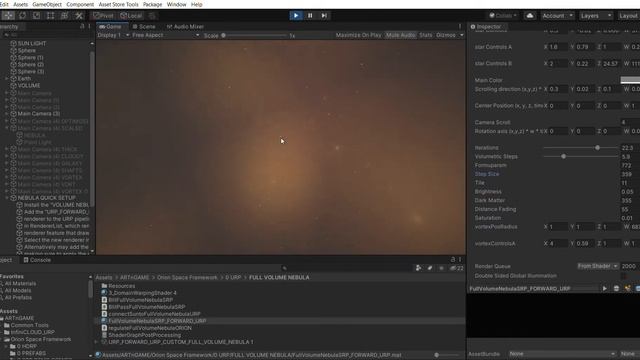Toggle the Double Sided Global Illumination checkbox
Screen dimensions: 640x360
pyautogui.click(x=624, y=276)
